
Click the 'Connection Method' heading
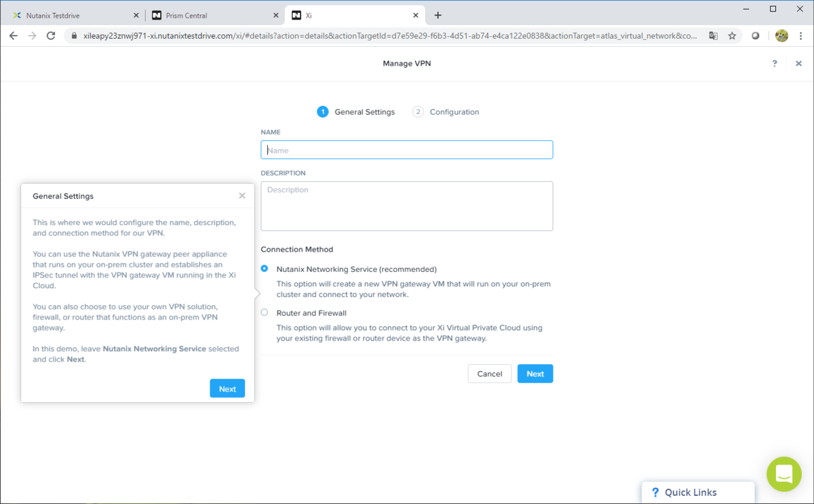(297, 250)
